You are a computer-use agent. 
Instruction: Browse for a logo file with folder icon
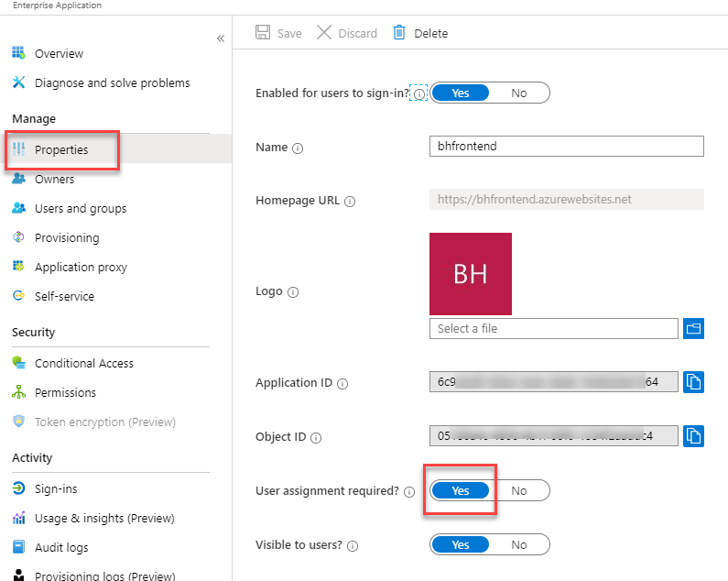point(693,329)
